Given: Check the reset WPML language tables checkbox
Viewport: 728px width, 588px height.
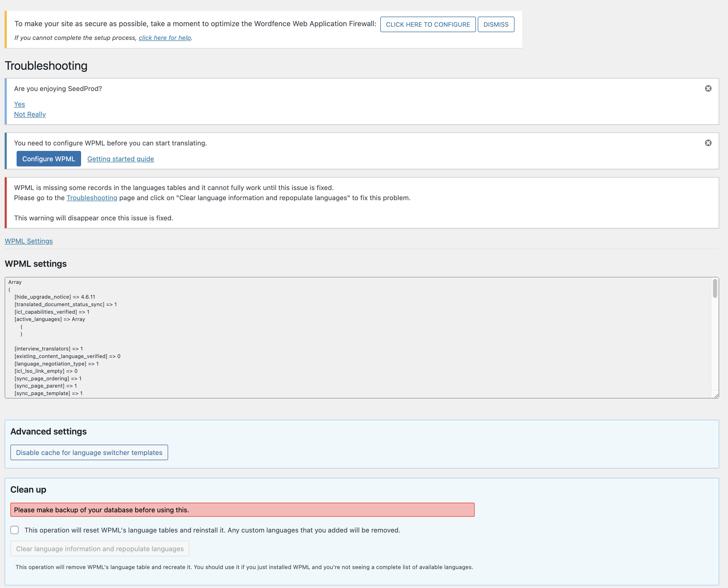Looking at the screenshot, I should pos(15,530).
